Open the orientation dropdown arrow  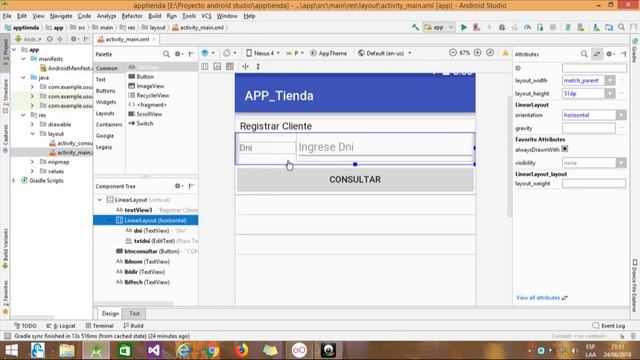click(x=621, y=115)
